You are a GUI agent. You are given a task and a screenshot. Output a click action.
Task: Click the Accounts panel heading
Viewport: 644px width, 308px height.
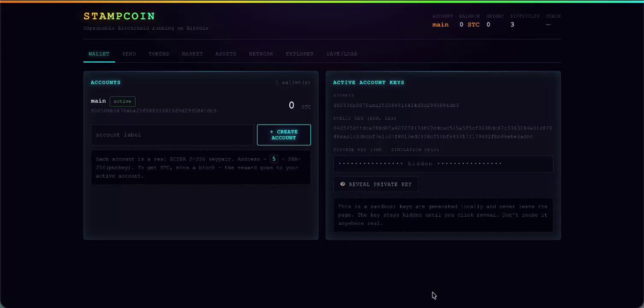(x=106, y=83)
